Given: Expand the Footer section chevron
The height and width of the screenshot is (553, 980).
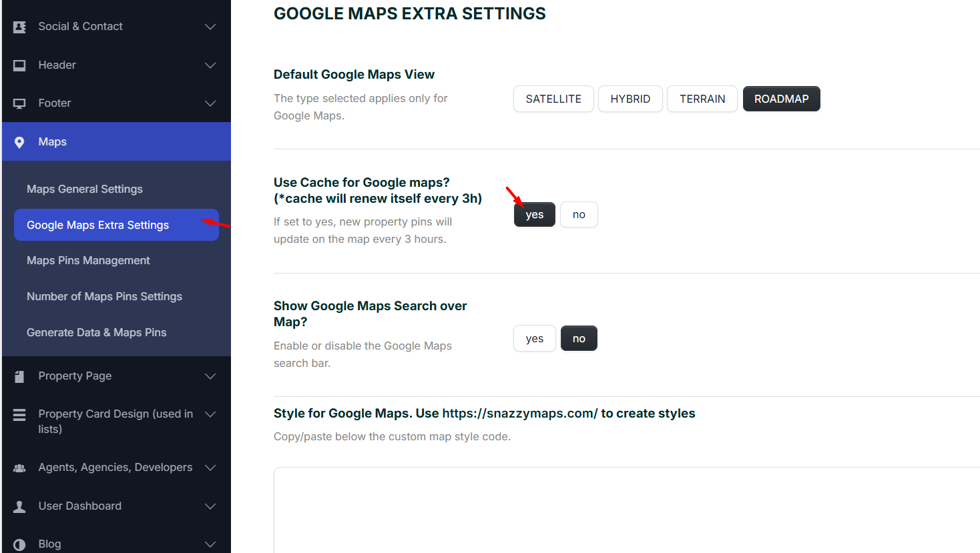Looking at the screenshot, I should [x=210, y=103].
